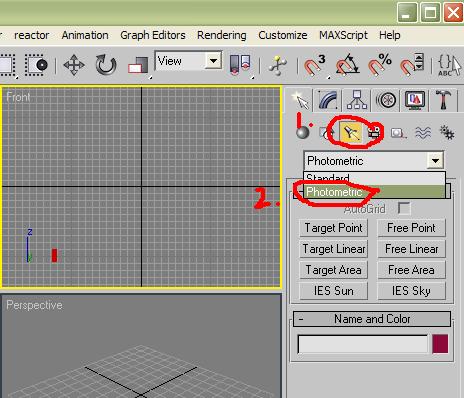Toggle Angle Snap icon

point(347,65)
